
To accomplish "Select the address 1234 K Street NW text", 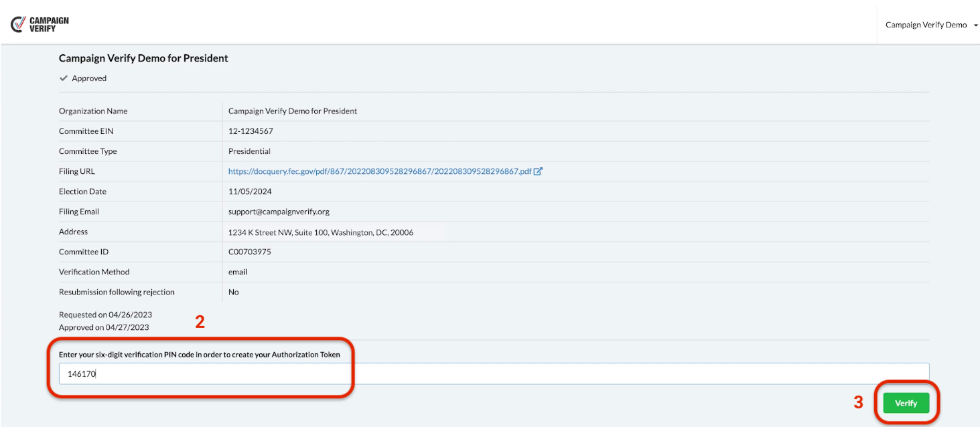I will 321,232.
